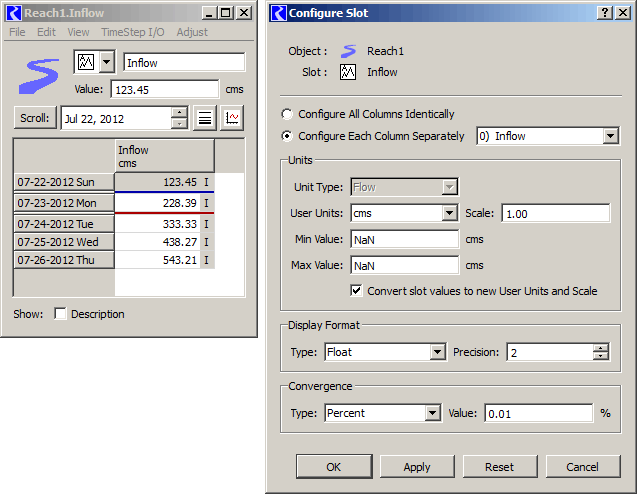This screenshot has height=494, width=637.
Task: Open the Convergence Type Percent dropdown
Action: tap(383, 413)
